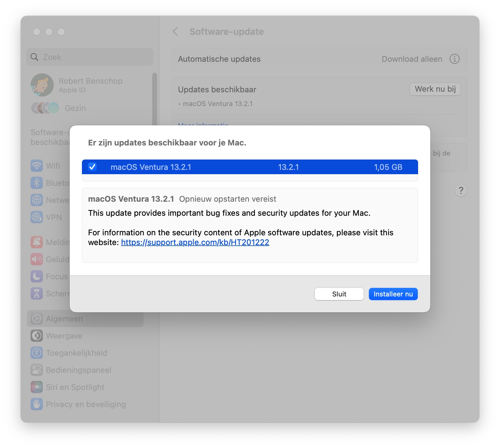Select Privacy en beveiliging sidebar item

[85, 404]
